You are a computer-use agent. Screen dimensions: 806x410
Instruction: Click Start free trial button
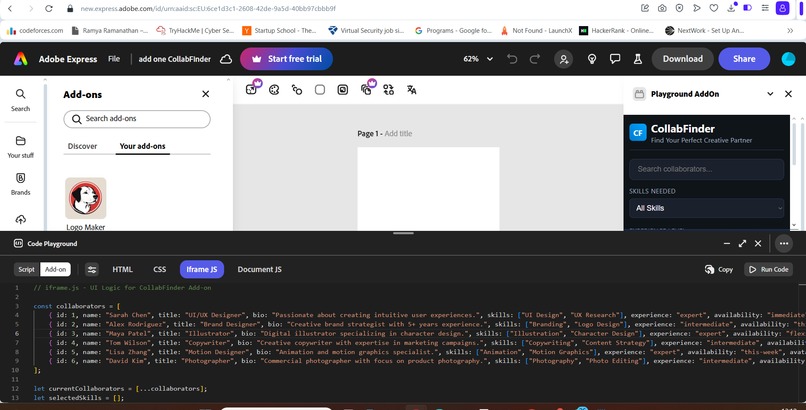[x=286, y=59]
